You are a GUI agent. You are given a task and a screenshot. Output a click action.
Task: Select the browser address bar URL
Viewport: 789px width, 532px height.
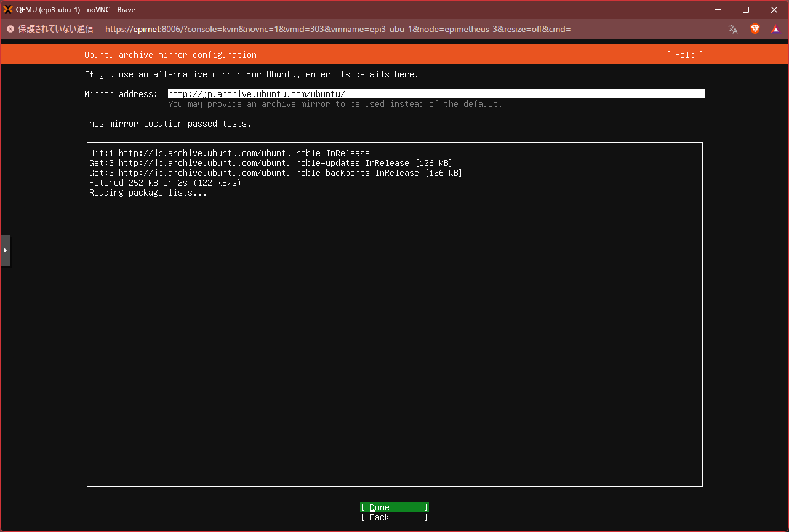(338, 29)
